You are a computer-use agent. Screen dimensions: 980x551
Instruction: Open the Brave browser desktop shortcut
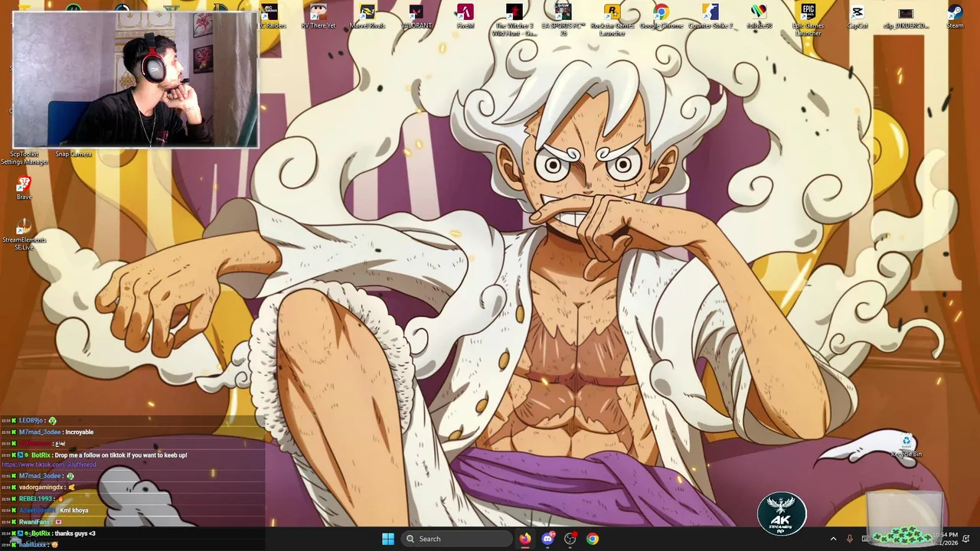(24, 187)
